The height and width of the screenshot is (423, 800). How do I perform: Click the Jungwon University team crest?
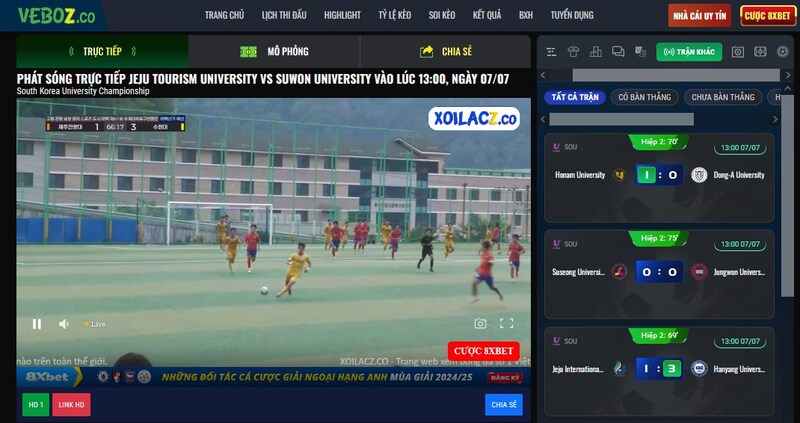pyautogui.click(x=699, y=272)
